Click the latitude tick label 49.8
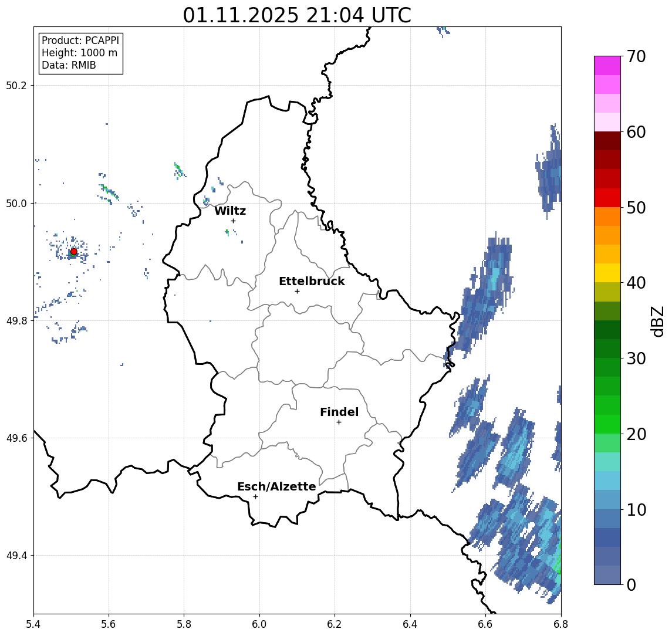 click(16, 320)
